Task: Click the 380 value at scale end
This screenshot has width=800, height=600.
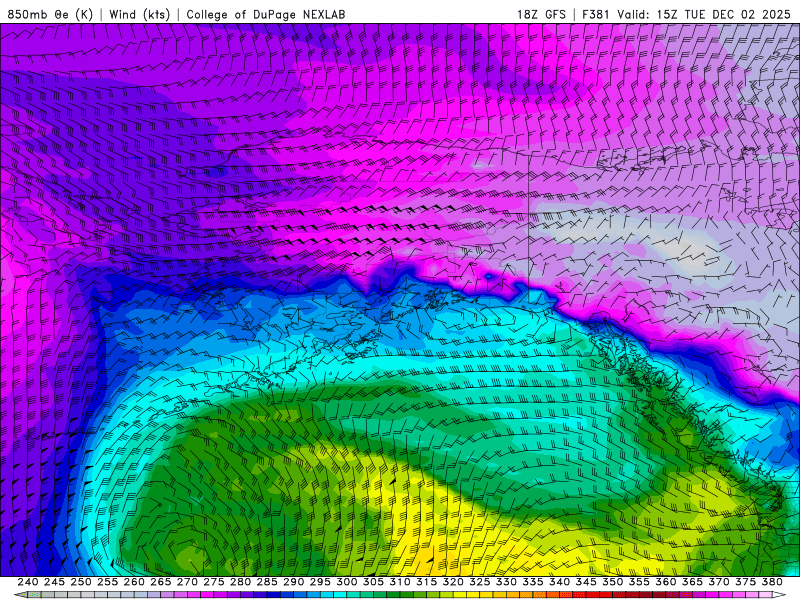Action: coord(772,582)
